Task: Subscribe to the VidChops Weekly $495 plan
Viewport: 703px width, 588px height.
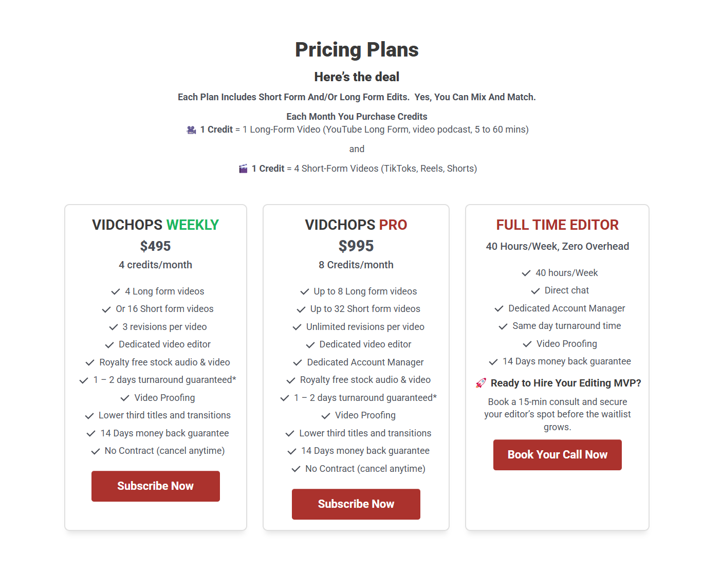Action: tap(156, 486)
